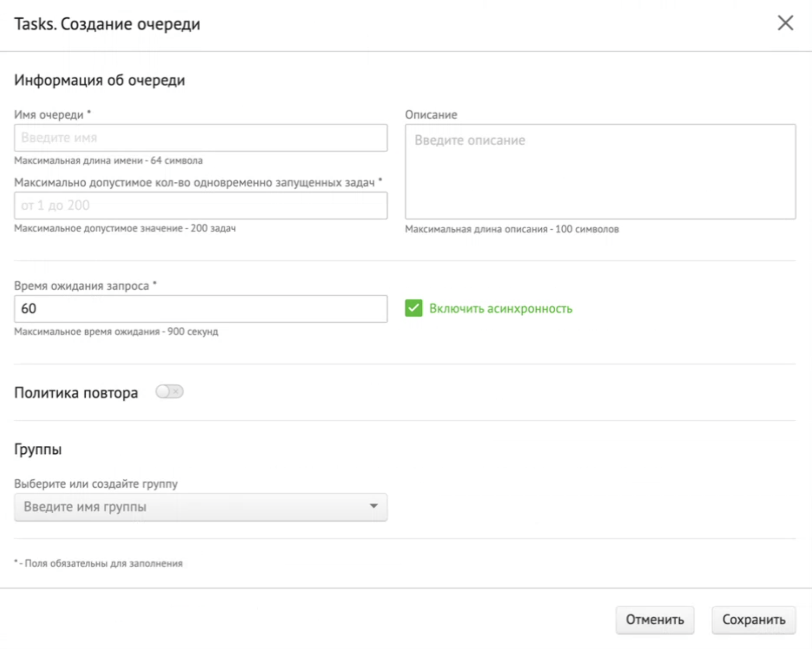Image resolution: width=812 pixels, height=649 pixels.
Task: Click the 'Время ожидания запроса' label
Action: click(81, 286)
